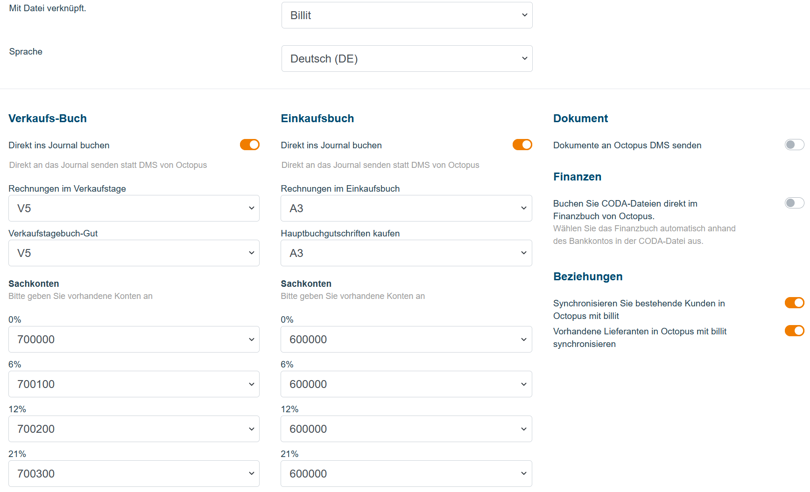Open Rechnungen im Einkaufsbuch dropdown
This screenshot has width=810, height=492.
coord(406,208)
